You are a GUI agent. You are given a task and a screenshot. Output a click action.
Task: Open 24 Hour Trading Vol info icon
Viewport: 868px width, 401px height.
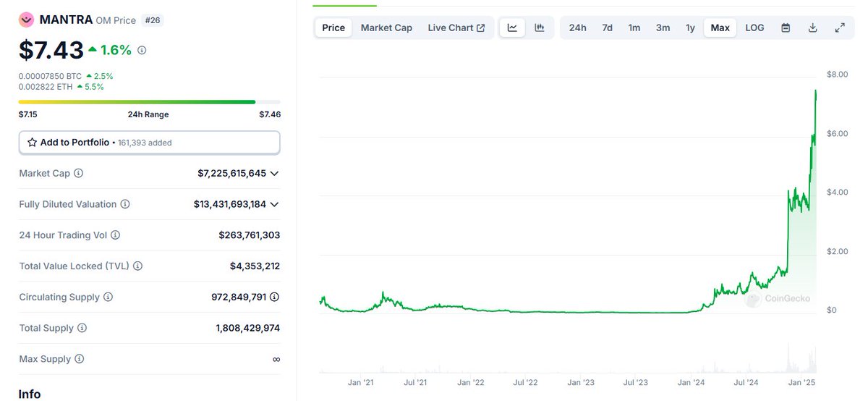click(116, 235)
